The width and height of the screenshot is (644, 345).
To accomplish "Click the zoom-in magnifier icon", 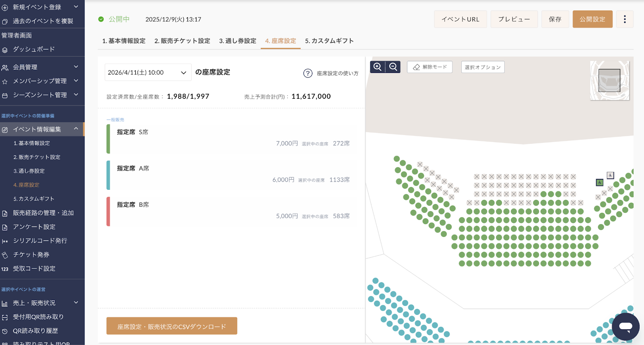I will coord(378,67).
